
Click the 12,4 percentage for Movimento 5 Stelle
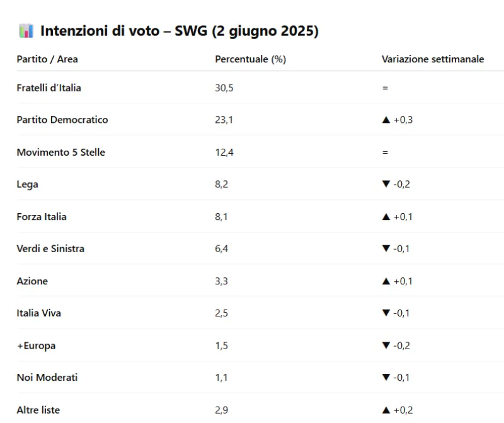coord(224,153)
